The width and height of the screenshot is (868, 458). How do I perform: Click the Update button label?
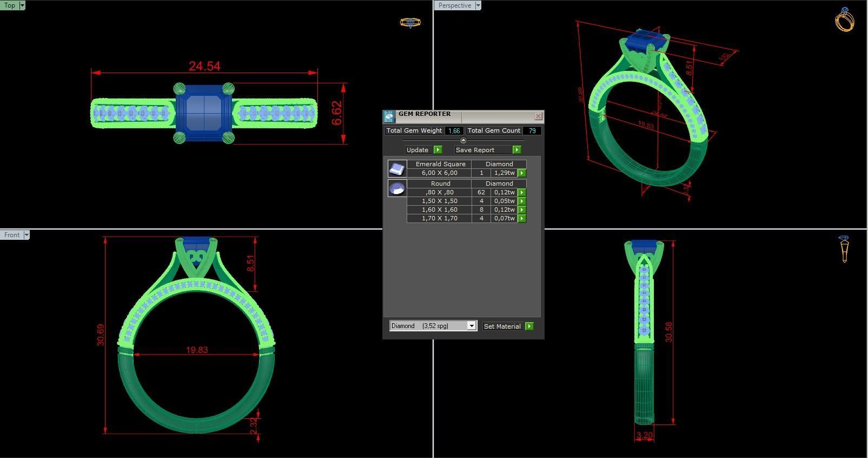(x=418, y=150)
